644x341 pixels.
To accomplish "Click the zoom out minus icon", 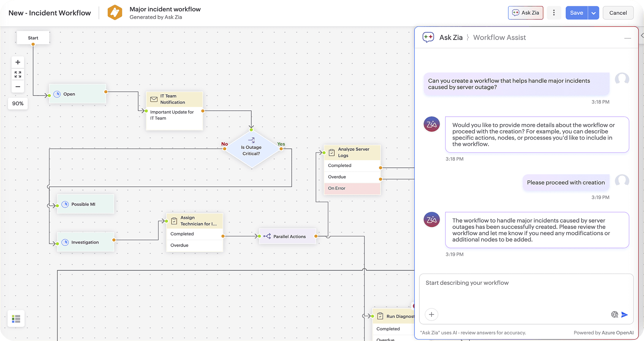I will click(x=17, y=87).
